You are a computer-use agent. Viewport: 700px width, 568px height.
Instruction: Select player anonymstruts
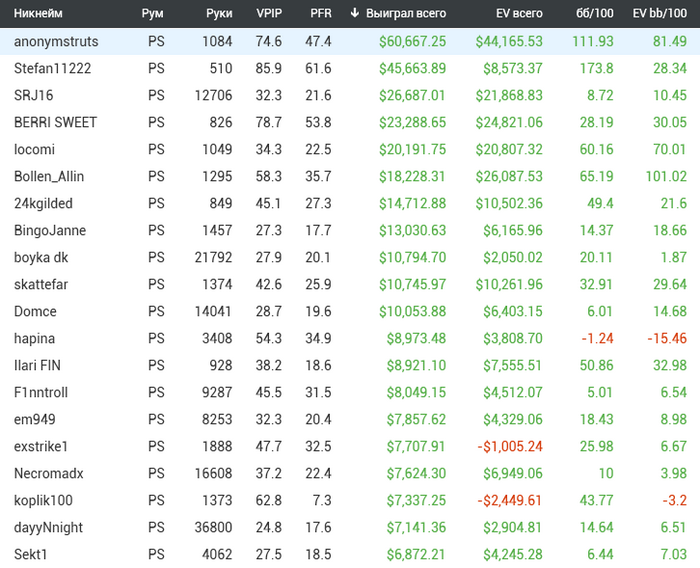click(x=56, y=42)
